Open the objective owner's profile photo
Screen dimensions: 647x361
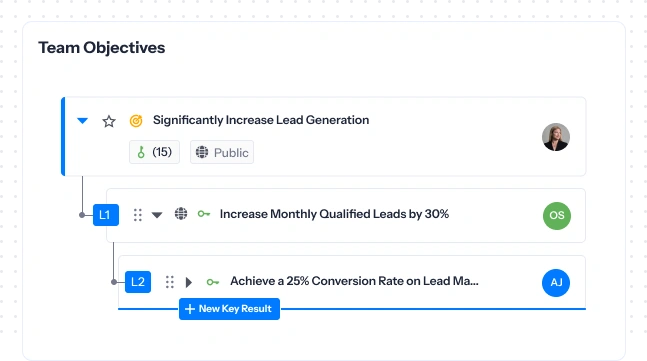tap(556, 137)
